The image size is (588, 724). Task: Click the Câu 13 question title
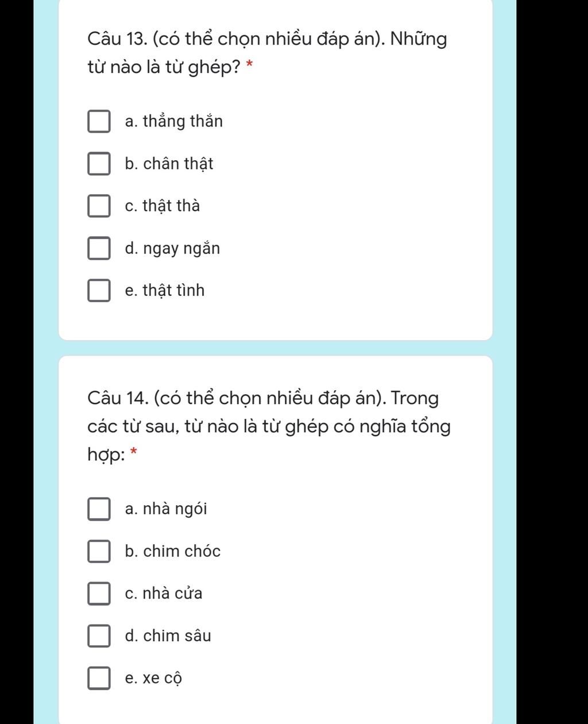pos(268,53)
